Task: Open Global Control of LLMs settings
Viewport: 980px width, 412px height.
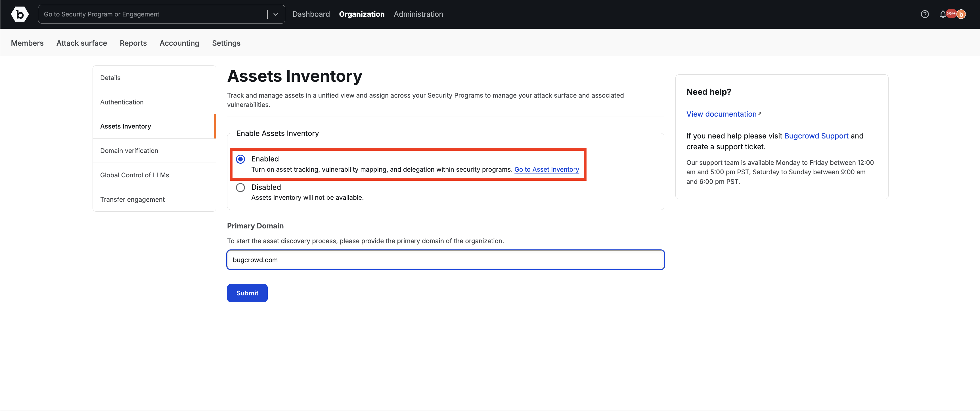Action: click(154, 175)
